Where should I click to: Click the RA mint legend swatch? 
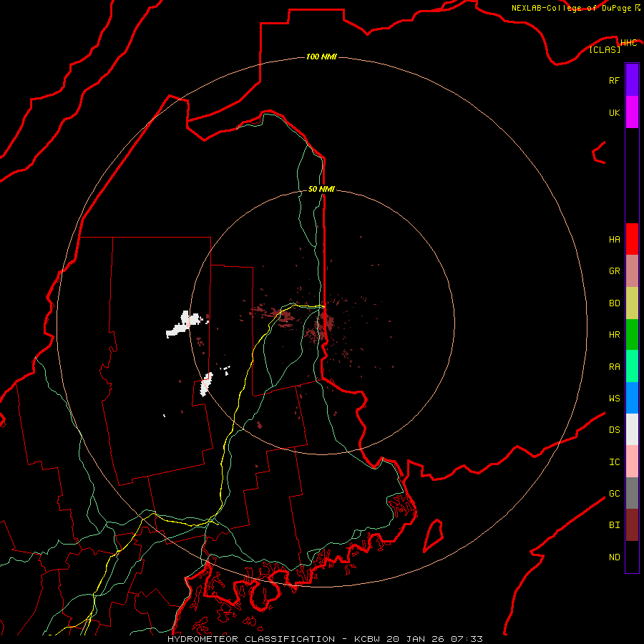(632, 366)
